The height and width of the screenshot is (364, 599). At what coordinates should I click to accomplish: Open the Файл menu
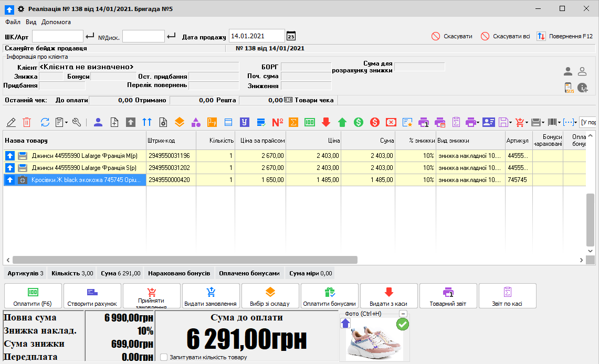13,22
